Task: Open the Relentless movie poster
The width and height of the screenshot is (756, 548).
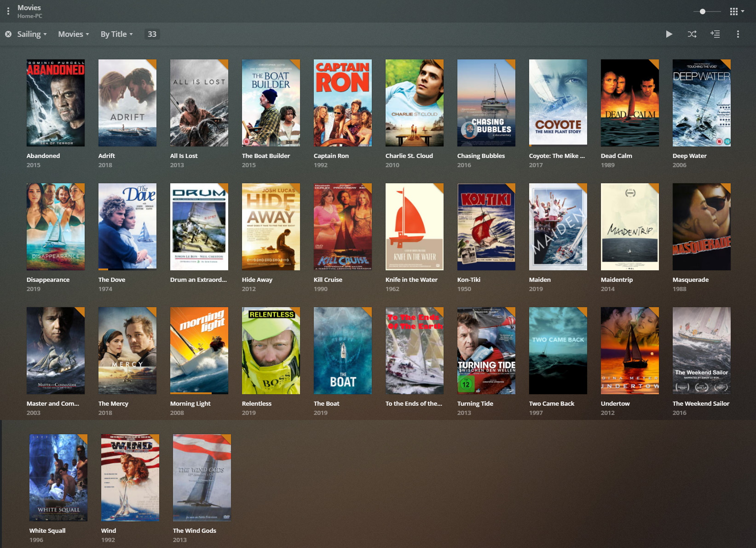Action: point(271,350)
